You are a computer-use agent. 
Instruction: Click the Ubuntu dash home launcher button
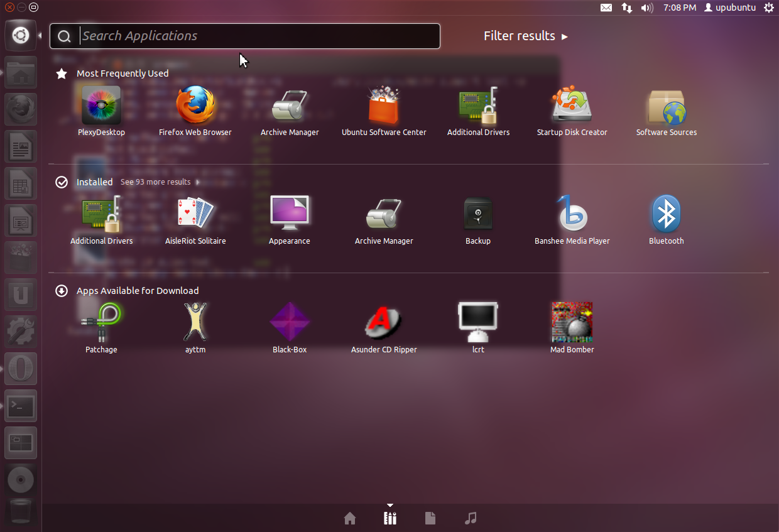(x=21, y=35)
